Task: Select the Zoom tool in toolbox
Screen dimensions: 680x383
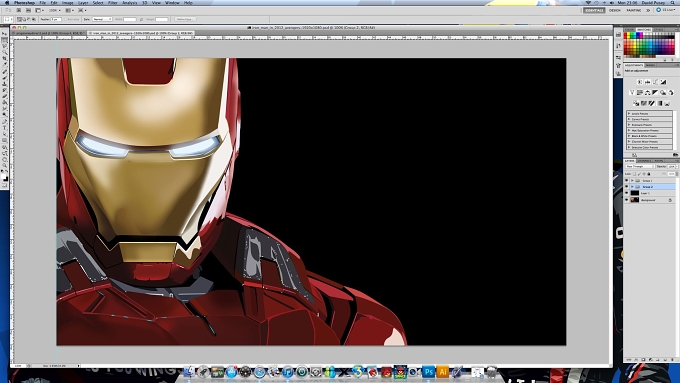Action: 5,165
